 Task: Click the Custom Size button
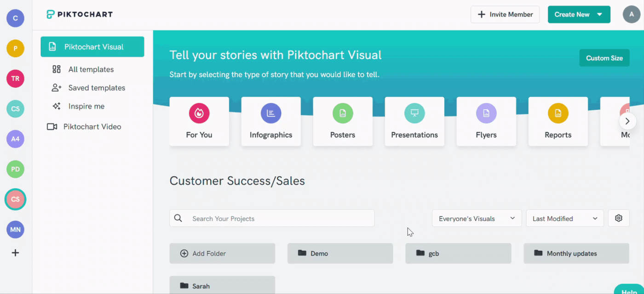[x=604, y=58]
